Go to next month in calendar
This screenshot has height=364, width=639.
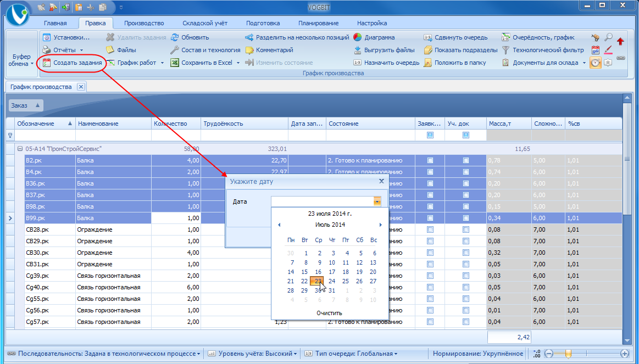[381, 225]
